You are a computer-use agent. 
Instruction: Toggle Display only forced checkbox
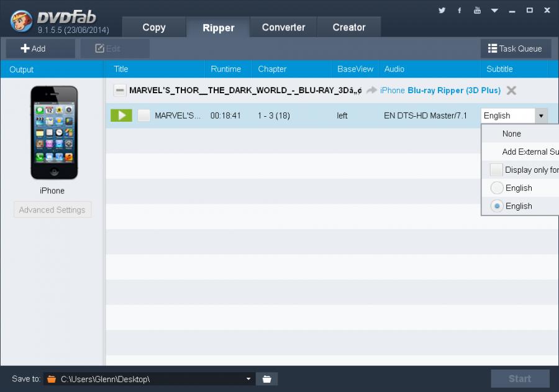pos(496,170)
